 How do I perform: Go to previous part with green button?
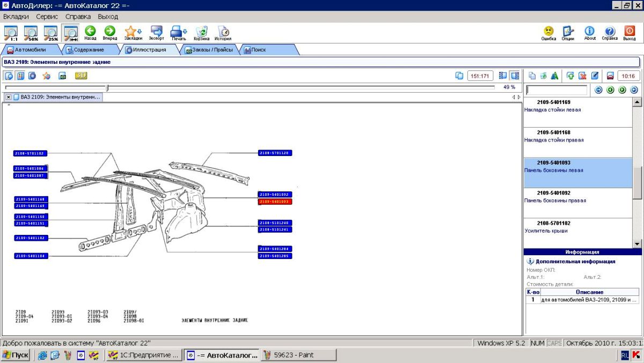point(611,90)
